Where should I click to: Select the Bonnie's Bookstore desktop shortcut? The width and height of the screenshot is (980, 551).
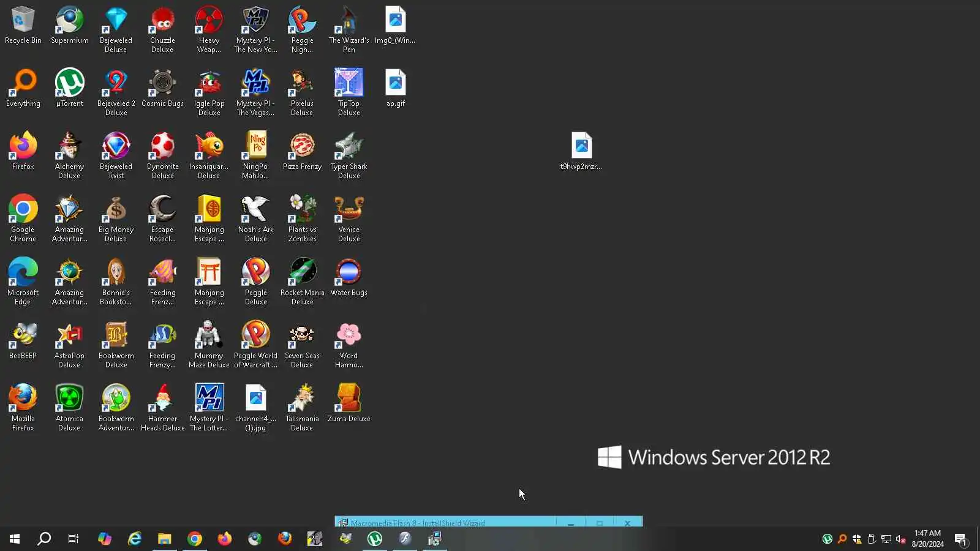click(x=116, y=282)
